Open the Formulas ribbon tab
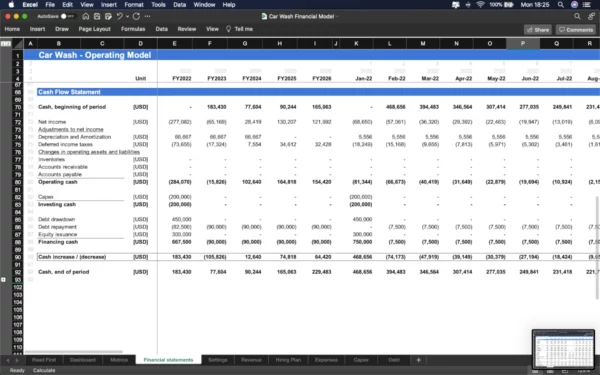The width and height of the screenshot is (600, 375). [x=133, y=29]
